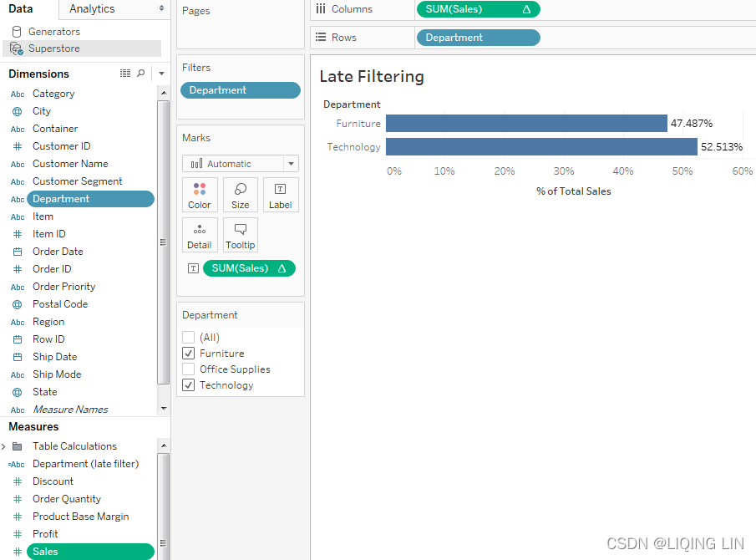The width and height of the screenshot is (756, 560).
Task: Select the Measure Names field
Action: pyautogui.click(x=70, y=410)
